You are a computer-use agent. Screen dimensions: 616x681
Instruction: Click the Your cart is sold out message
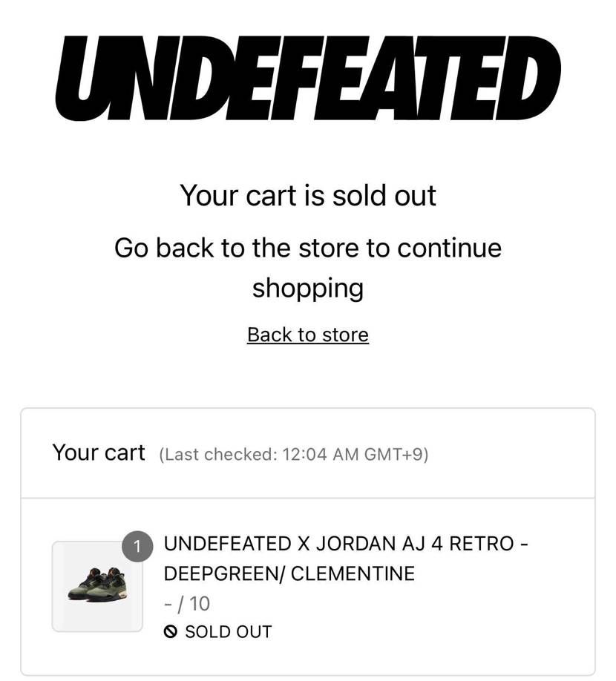tap(308, 196)
